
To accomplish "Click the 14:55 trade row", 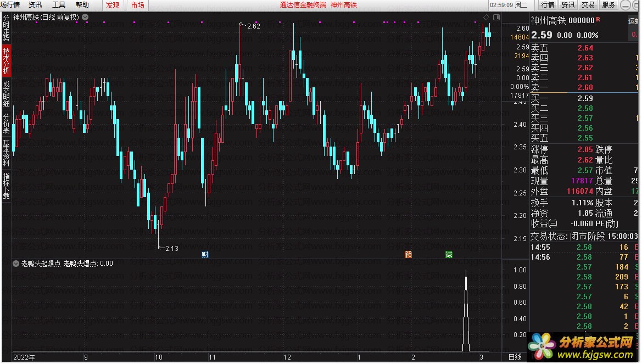I will (584, 247).
